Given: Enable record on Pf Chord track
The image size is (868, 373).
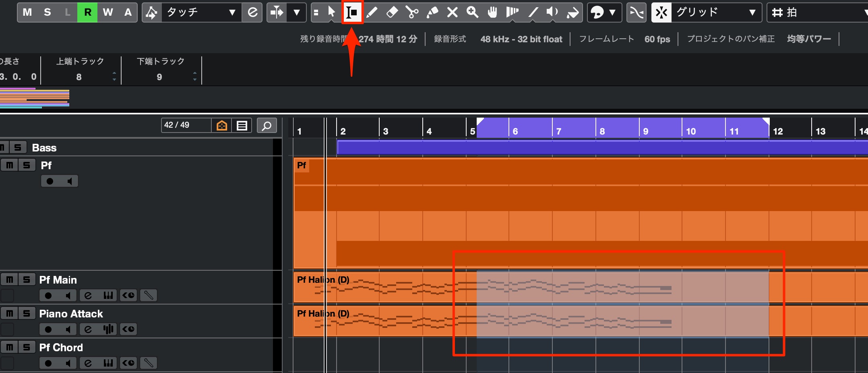Looking at the screenshot, I should pos(48,363).
